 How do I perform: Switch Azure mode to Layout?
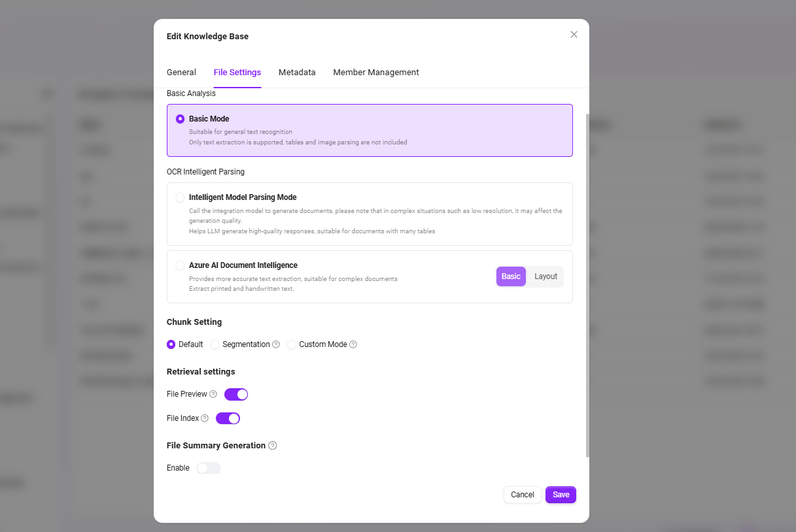coord(545,276)
